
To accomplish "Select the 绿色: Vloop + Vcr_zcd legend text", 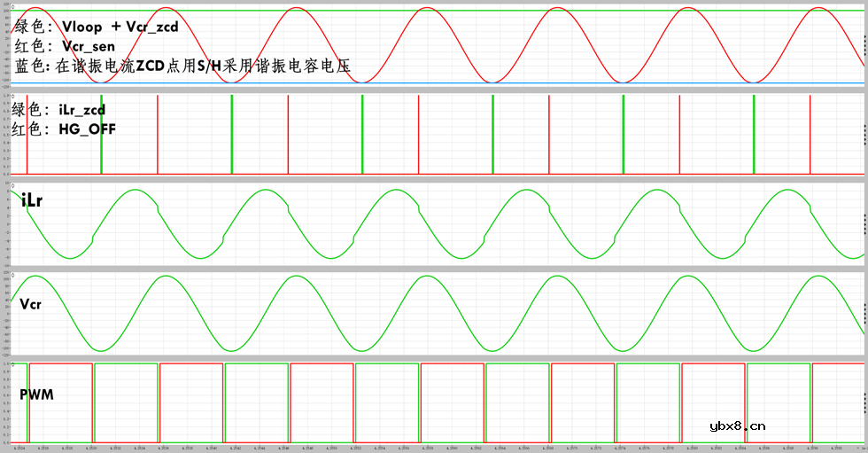I will pos(96,27).
